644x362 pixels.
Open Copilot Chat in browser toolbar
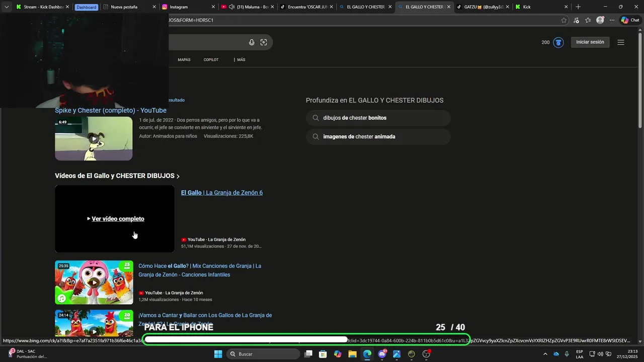630,20
